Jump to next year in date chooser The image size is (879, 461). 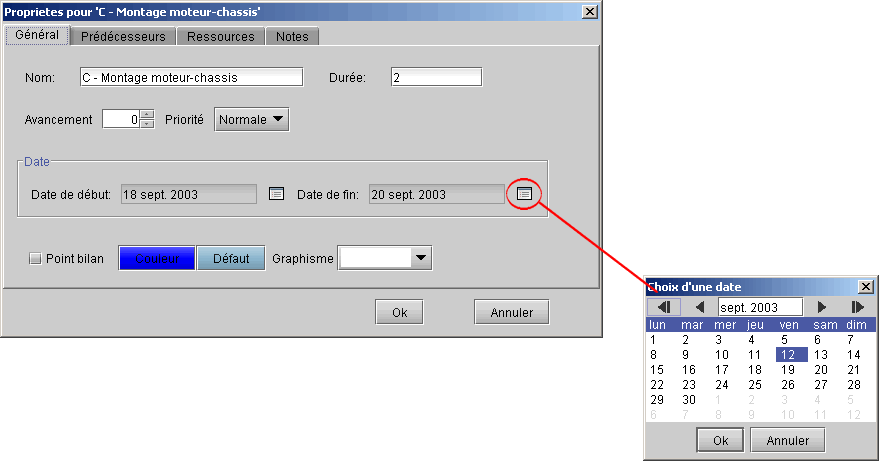[x=858, y=307]
